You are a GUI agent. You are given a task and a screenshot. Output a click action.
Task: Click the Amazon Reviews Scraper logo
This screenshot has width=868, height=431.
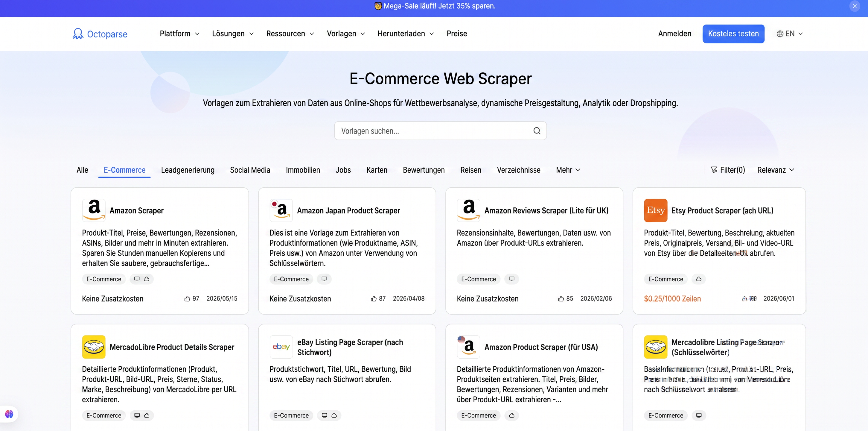pyautogui.click(x=468, y=210)
